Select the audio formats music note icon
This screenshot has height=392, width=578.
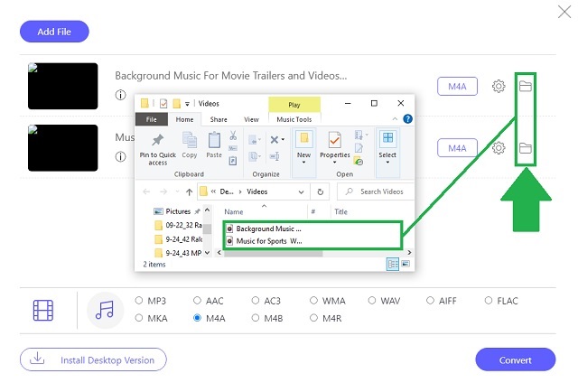105,310
